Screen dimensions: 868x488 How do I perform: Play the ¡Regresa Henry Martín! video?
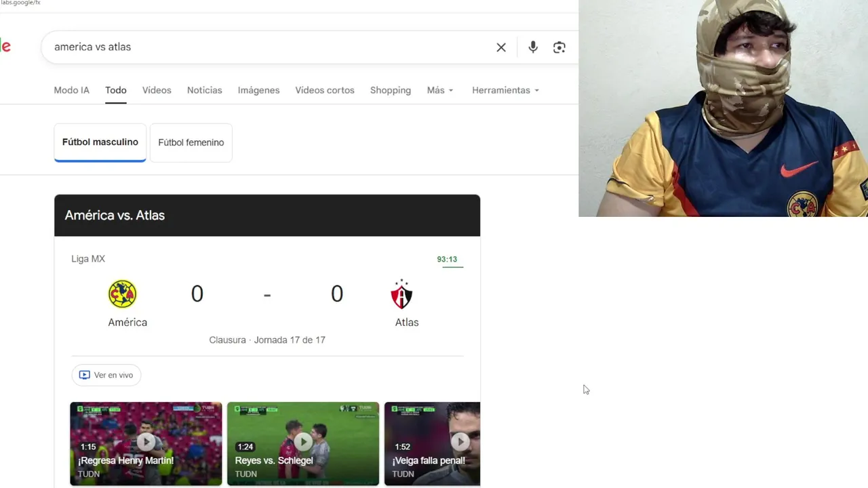[146, 444]
